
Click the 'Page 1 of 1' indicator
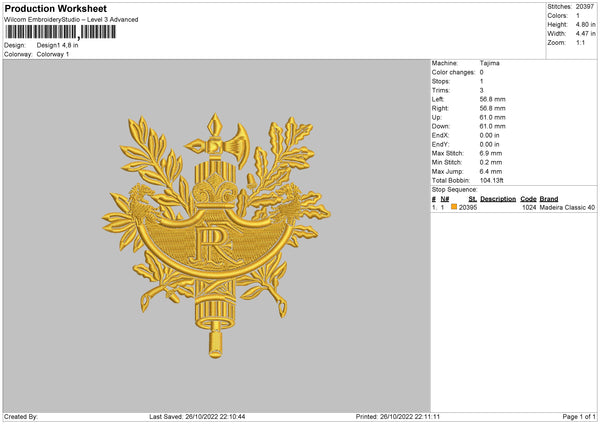pos(579,417)
